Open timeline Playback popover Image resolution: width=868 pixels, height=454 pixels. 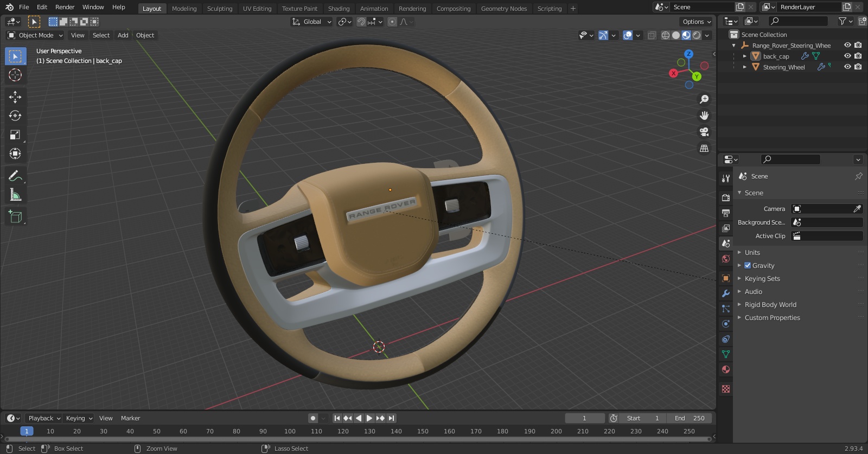click(44, 418)
